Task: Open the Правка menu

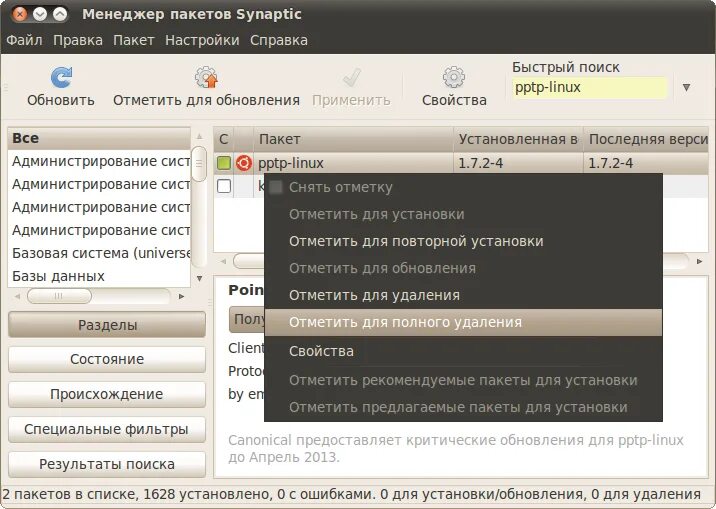Action: (x=78, y=40)
